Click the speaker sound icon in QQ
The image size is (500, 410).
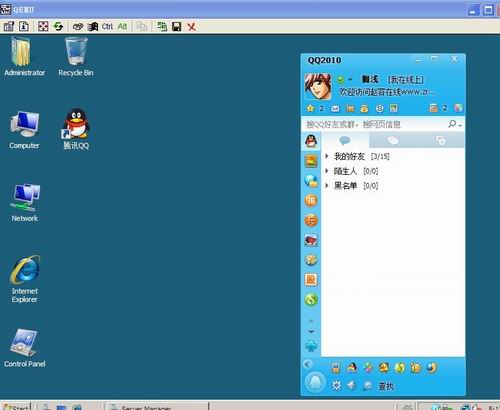pos(351,386)
